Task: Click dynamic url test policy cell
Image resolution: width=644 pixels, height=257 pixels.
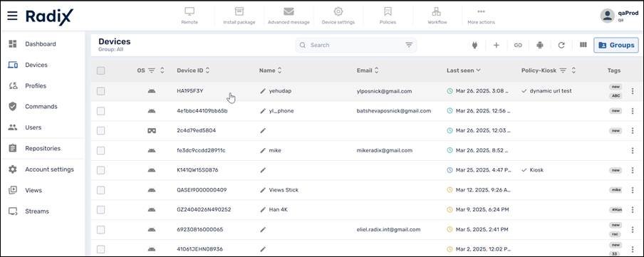Action: [551, 90]
